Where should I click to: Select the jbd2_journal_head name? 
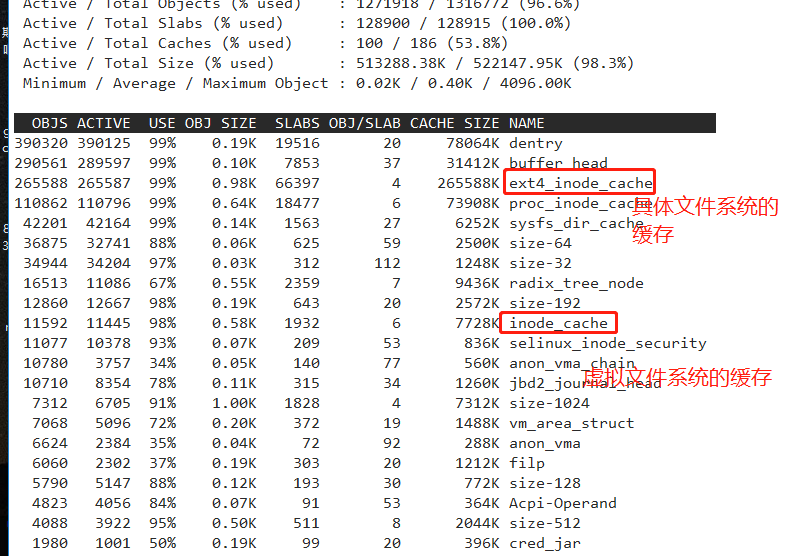(585, 383)
